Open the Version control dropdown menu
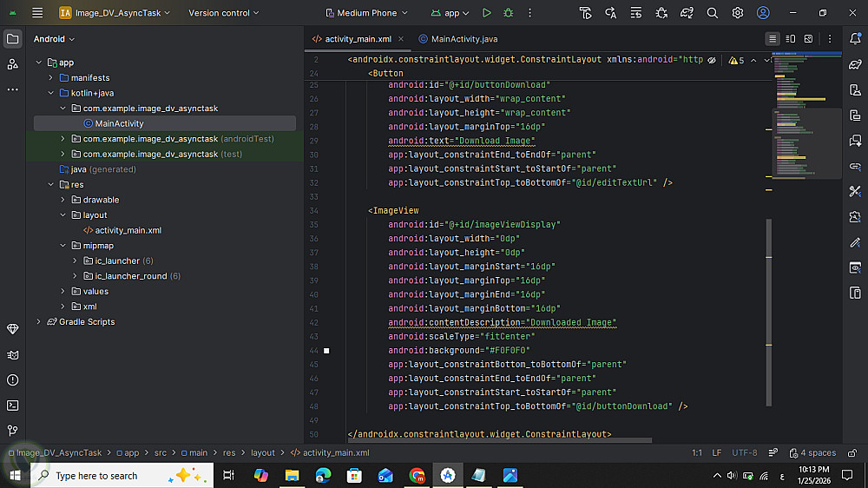This screenshot has height=488, width=868. [x=223, y=13]
